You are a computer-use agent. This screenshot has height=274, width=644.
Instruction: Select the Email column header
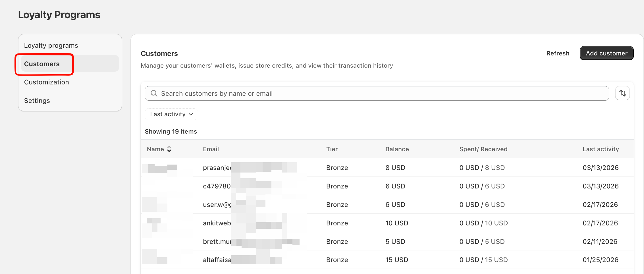(211, 149)
